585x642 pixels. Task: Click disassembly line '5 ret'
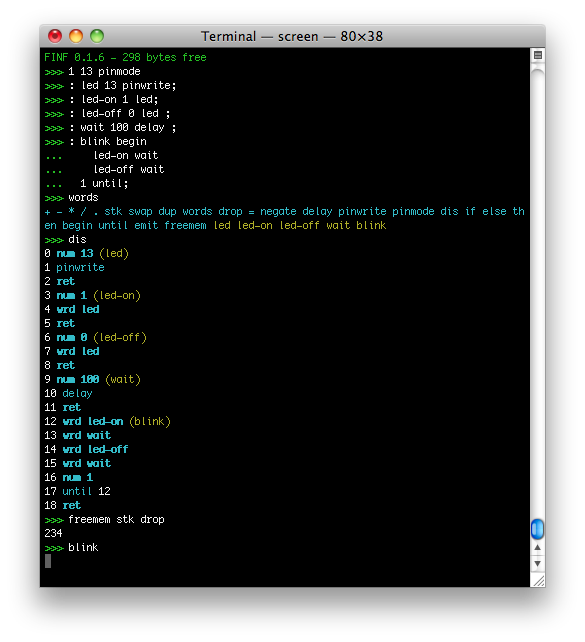pyautogui.click(x=59, y=323)
